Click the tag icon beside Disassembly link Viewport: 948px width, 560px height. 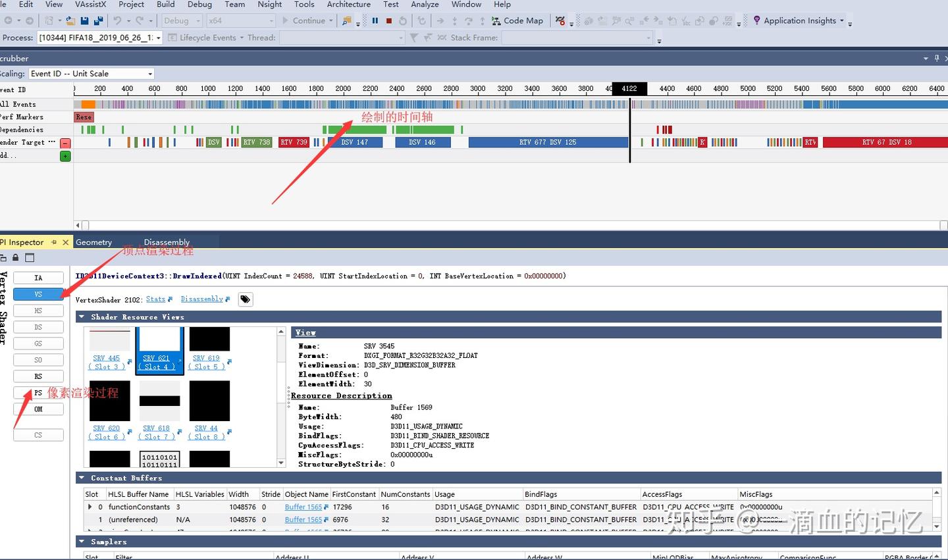coord(245,299)
